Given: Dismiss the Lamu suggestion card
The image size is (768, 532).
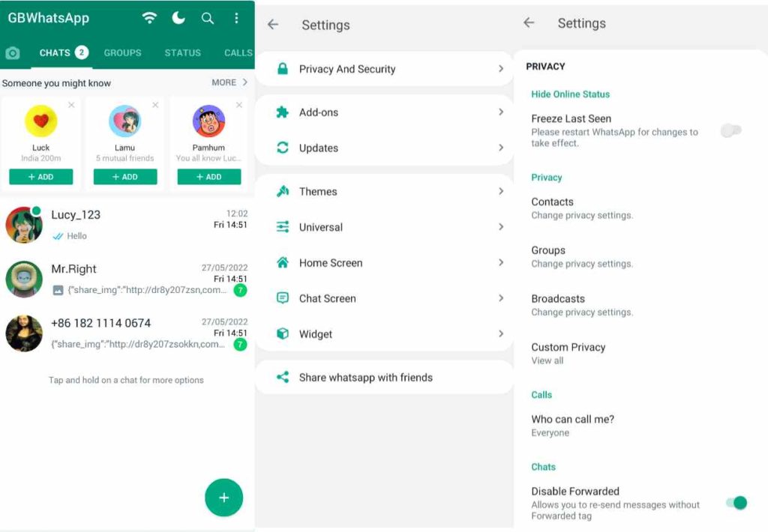Looking at the screenshot, I should tap(155, 105).
